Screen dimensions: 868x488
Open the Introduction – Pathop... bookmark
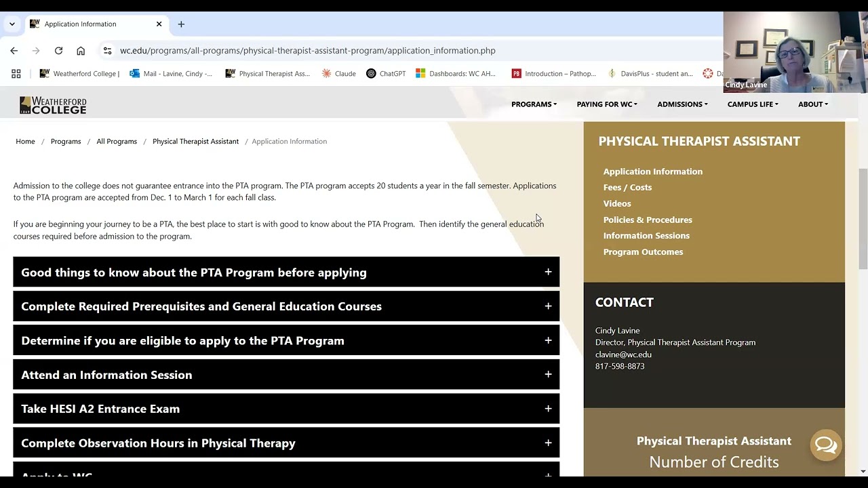pyautogui.click(x=554, y=73)
